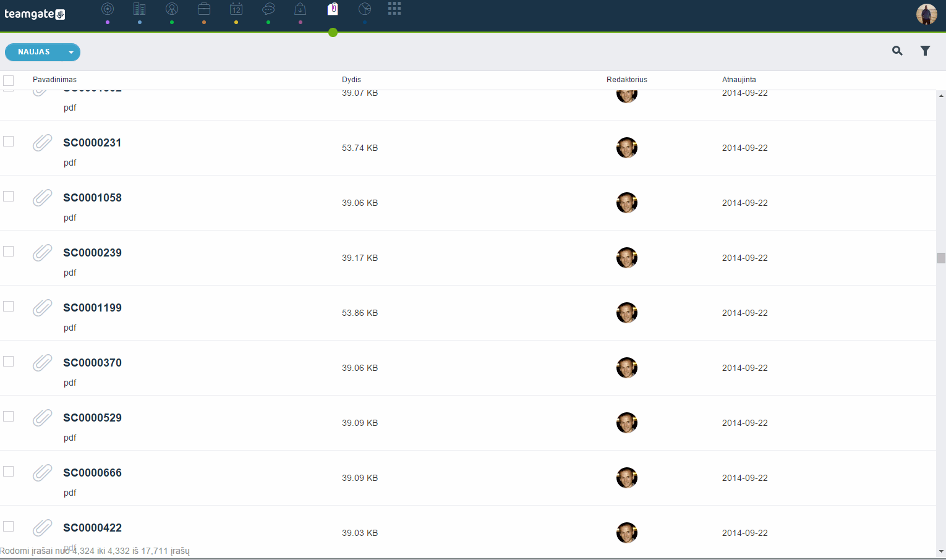This screenshot has height=560, width=946.
Task: Open the user profile avatar menu
Action: [926, 14]
